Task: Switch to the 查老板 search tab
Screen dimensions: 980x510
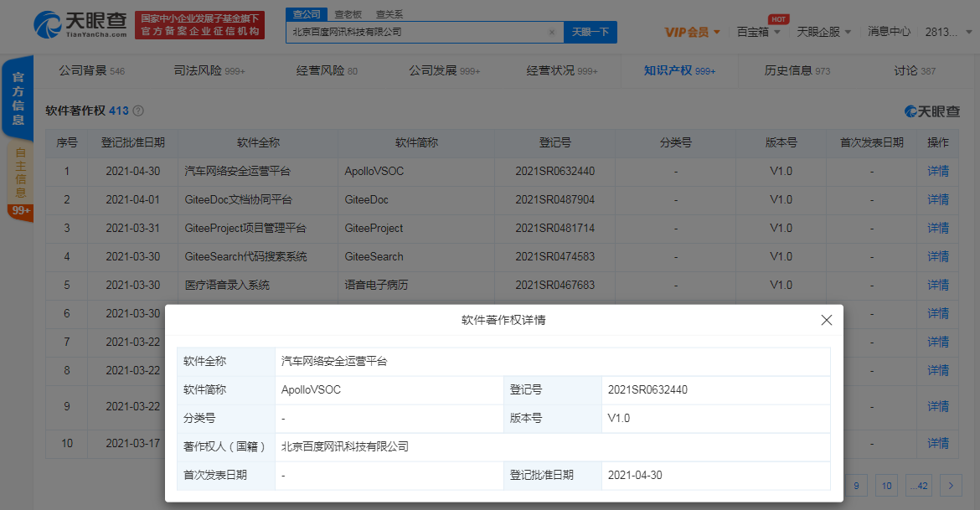Action: tap(348, 14)
